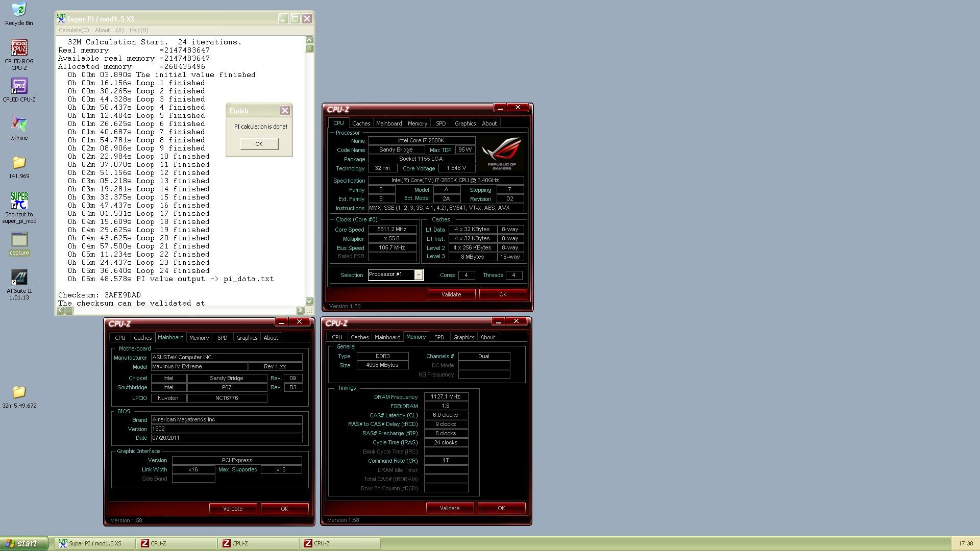Open SPD tab in CPU-Z Mainboard window
This screenshot has height=551, width=980.
click(x=222, y=338)
